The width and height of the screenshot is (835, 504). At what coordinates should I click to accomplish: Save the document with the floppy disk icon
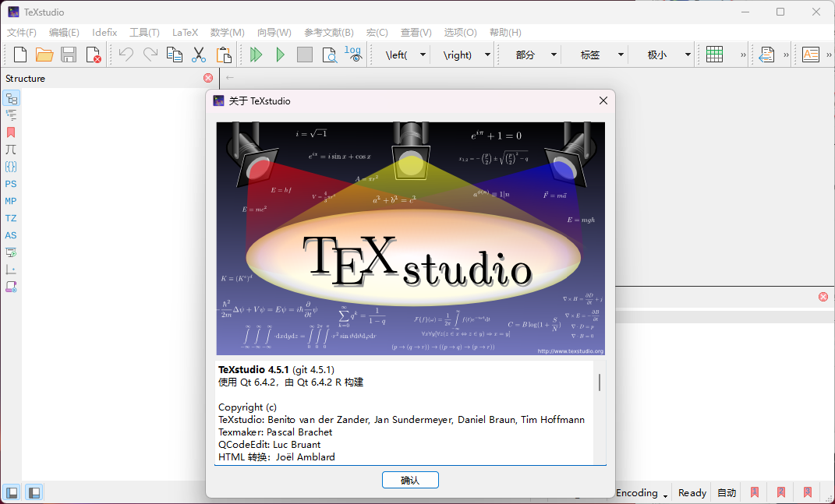click(x=69, y=55)
